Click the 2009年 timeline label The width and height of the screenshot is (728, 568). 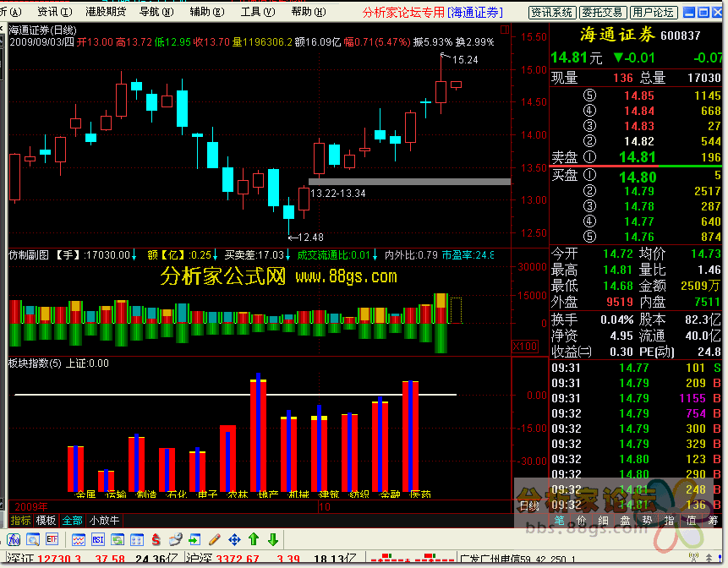[31, 506]
